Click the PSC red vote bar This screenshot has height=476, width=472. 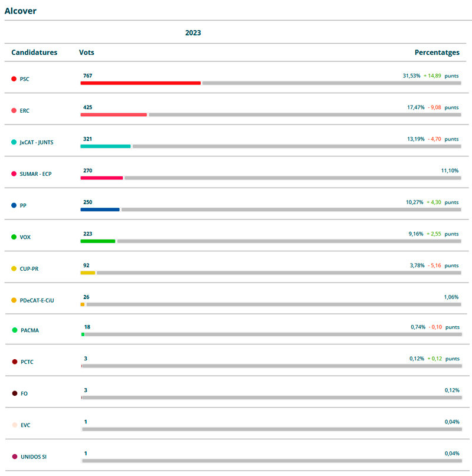(x=140, y=83)
